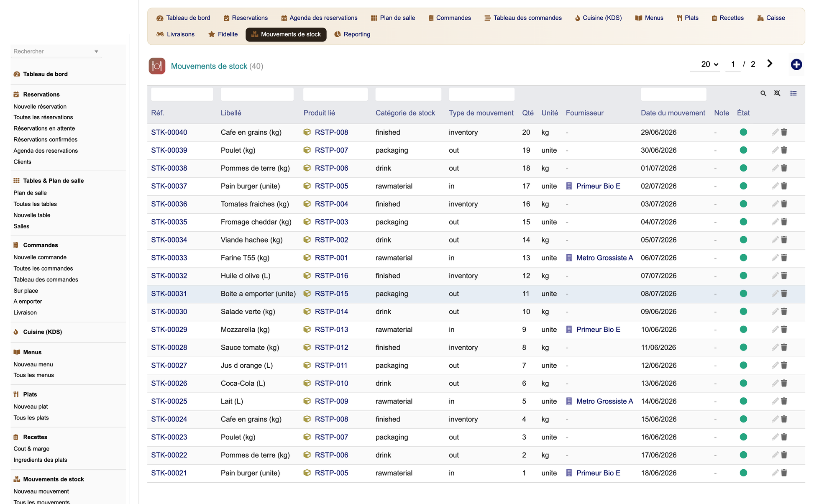Viewport: 814px width, 504px height.
Task: Edit STK-00028 with its pencil icon
Action: tap(775, 348)
